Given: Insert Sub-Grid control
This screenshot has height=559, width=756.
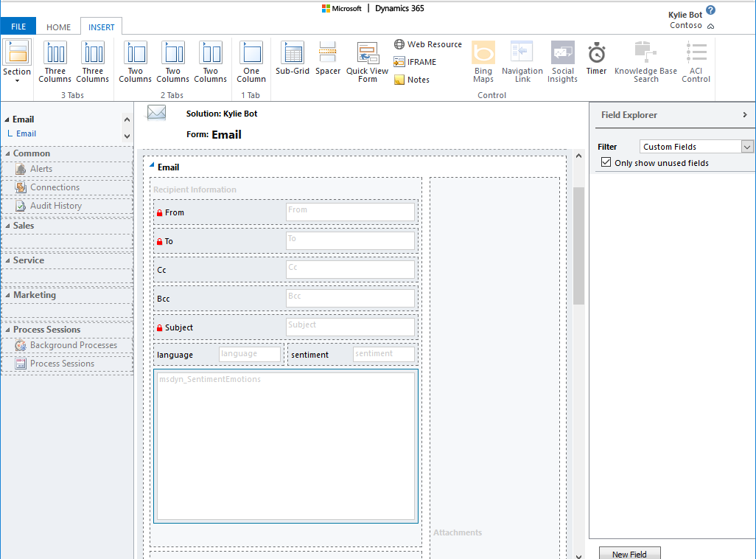Looking at the screenshot, I should (x=293, y=58).
